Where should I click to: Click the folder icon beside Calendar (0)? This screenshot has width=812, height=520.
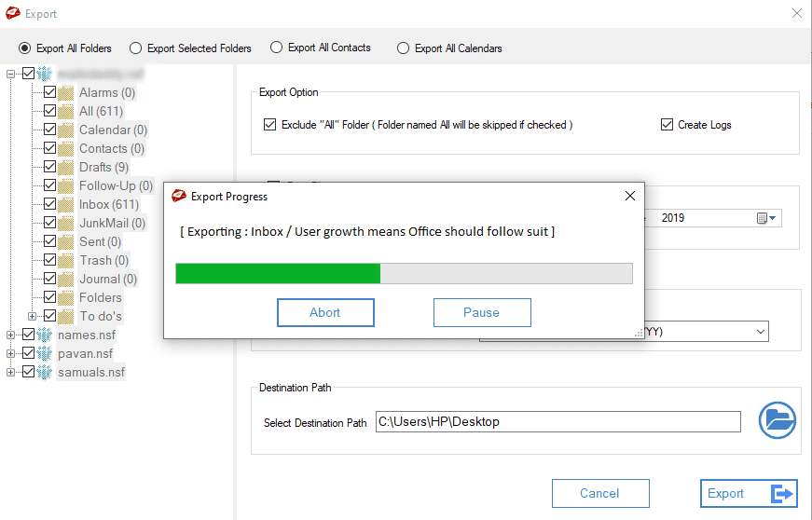tap(66, 130)
